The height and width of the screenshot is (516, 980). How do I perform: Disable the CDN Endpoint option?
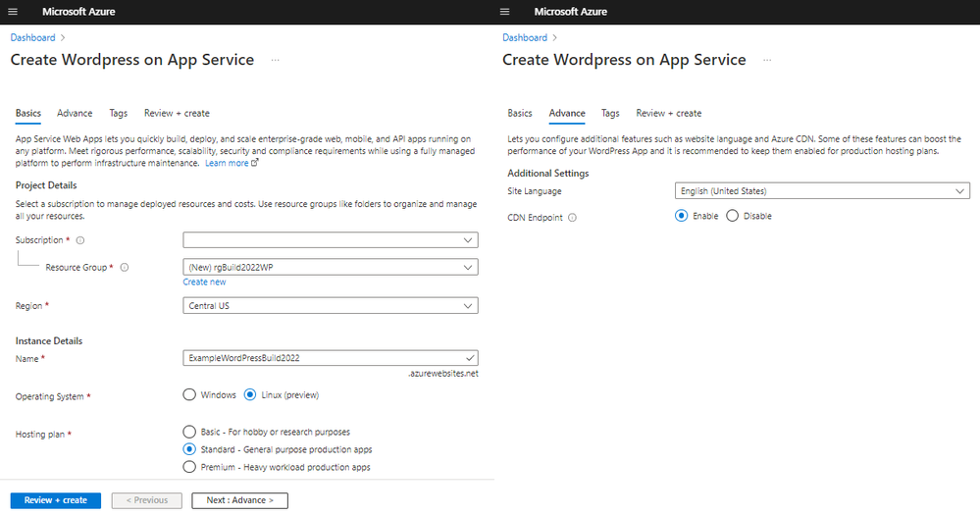pos(733,216)
